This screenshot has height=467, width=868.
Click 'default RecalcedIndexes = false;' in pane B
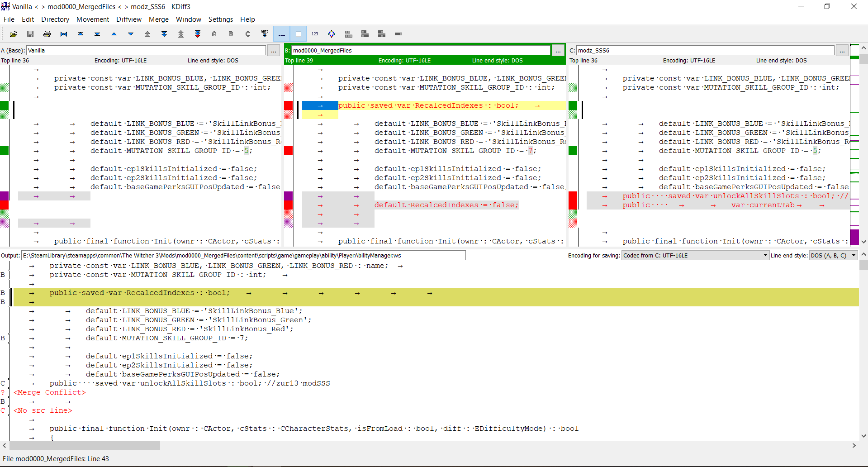[446, 205]
